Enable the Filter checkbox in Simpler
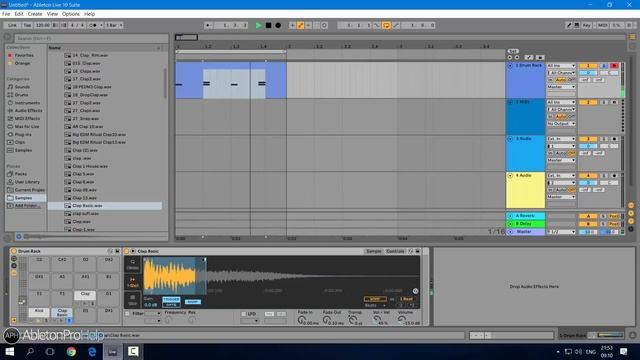The width and height of the screenshot is (640, 360). pyautogui.click(x=127, y=313)
